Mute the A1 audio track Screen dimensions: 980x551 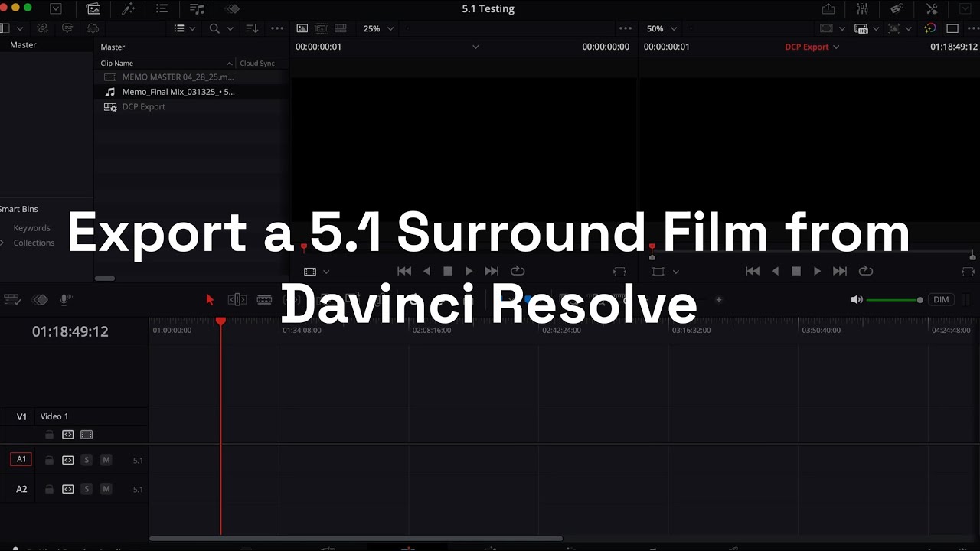[x=106, y=460]
